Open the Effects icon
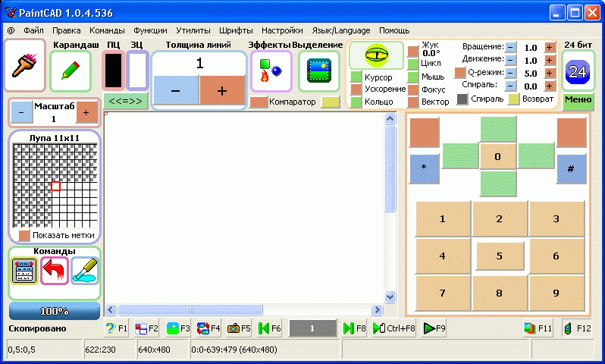Viewport: 605px width, 364px height. pyautogui.click(x=271, y=71)
